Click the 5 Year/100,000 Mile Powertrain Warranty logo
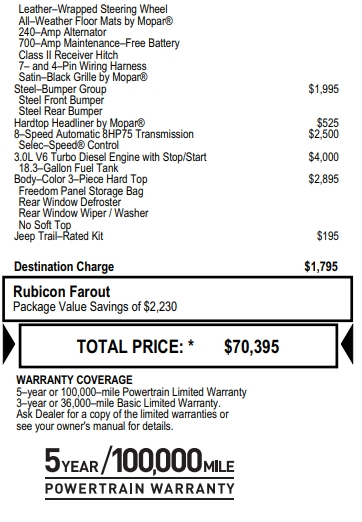Screen dimensions: 362x522 140,473
